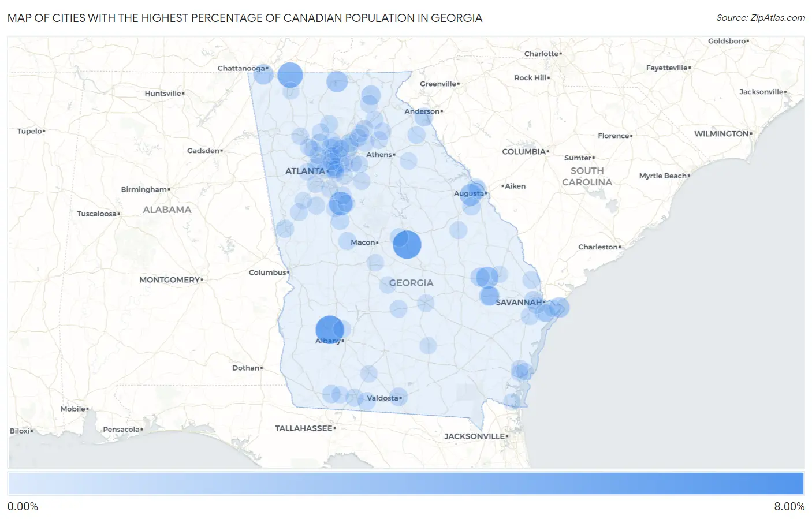This screenshot has width=812, height=519.
Task: Click the large bubble above Albany
Action: click(x=330, y=330)
